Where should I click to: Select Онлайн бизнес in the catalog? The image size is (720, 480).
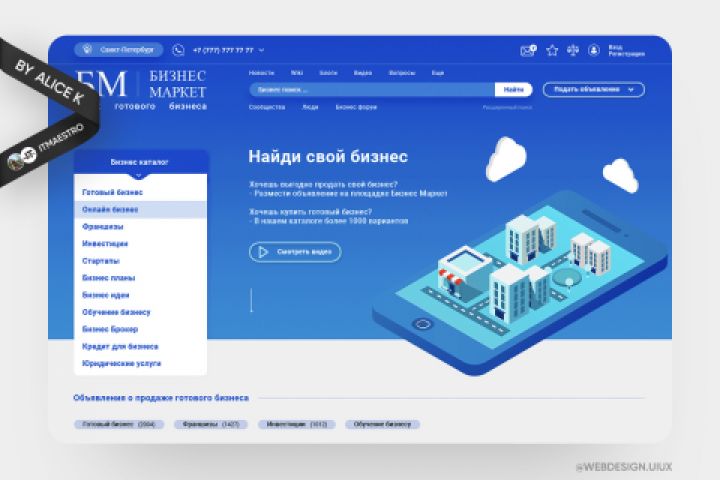tap(141, 209)
